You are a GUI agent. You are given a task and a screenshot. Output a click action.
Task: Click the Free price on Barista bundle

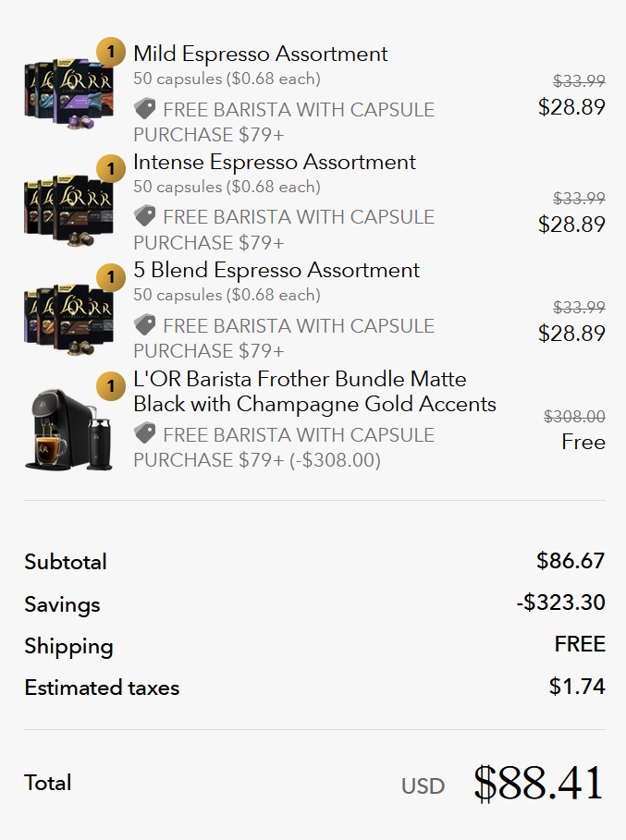(583, 443)
